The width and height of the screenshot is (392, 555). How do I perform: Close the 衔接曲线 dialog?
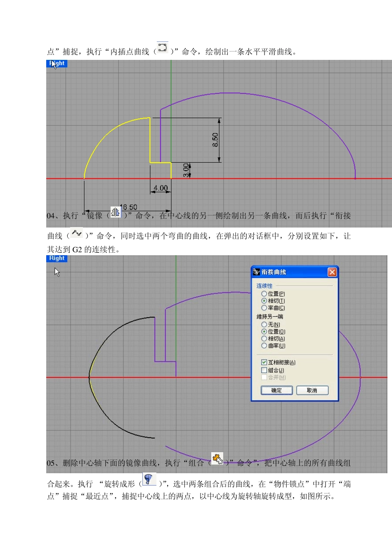pyautogui.click(x=332, y=272)
